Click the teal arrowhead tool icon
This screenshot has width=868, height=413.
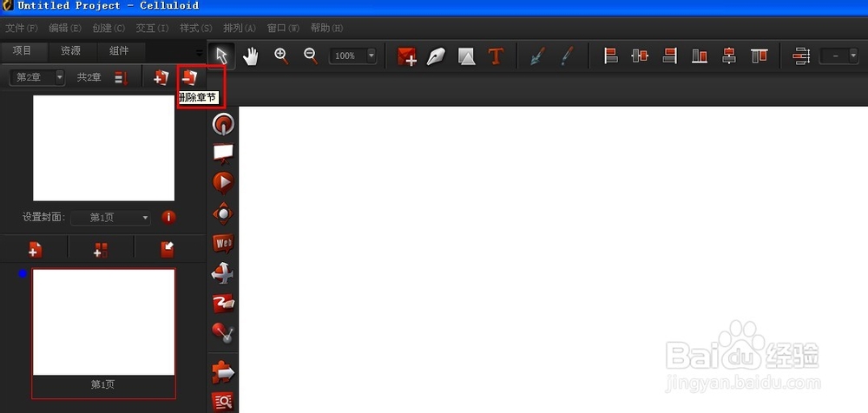coord(537,56)
